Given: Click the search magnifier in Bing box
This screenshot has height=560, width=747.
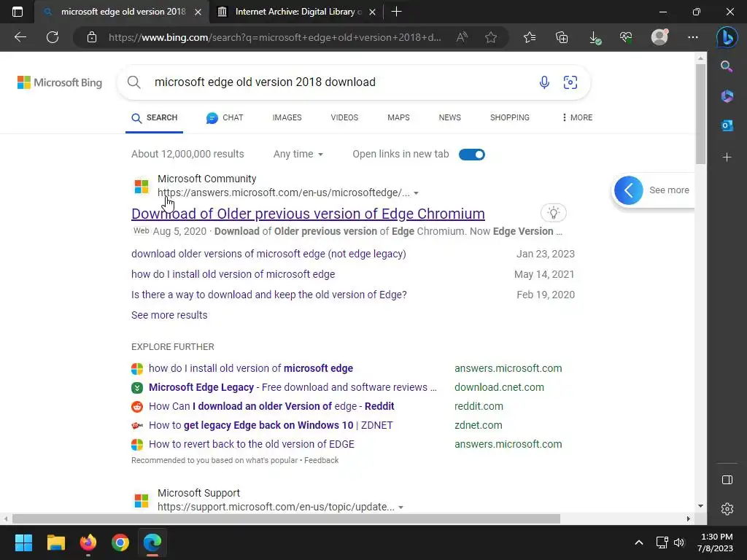Looking at the screenshot, I should [x=134, y=82].
